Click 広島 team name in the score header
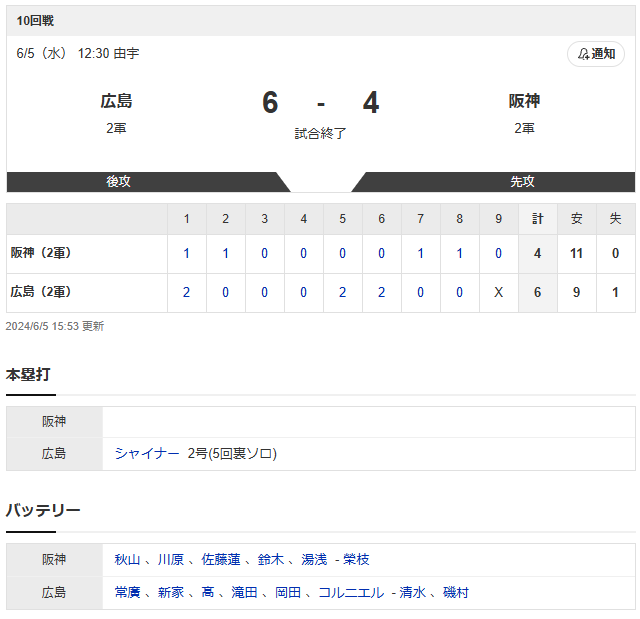 point(116,101)
